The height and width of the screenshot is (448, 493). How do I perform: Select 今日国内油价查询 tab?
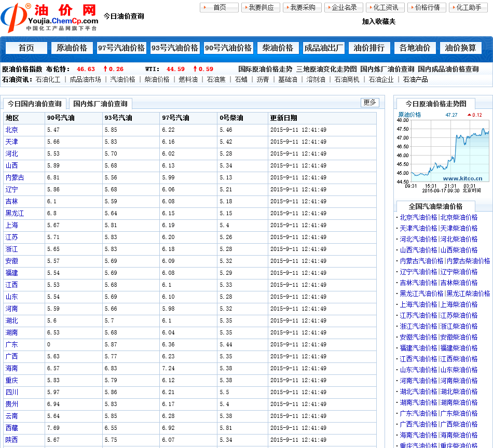[x=34, y=104]
